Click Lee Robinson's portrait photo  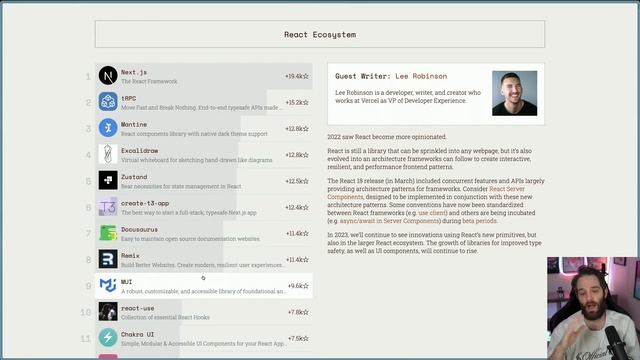pyautogui.click(x=514, y=93)
